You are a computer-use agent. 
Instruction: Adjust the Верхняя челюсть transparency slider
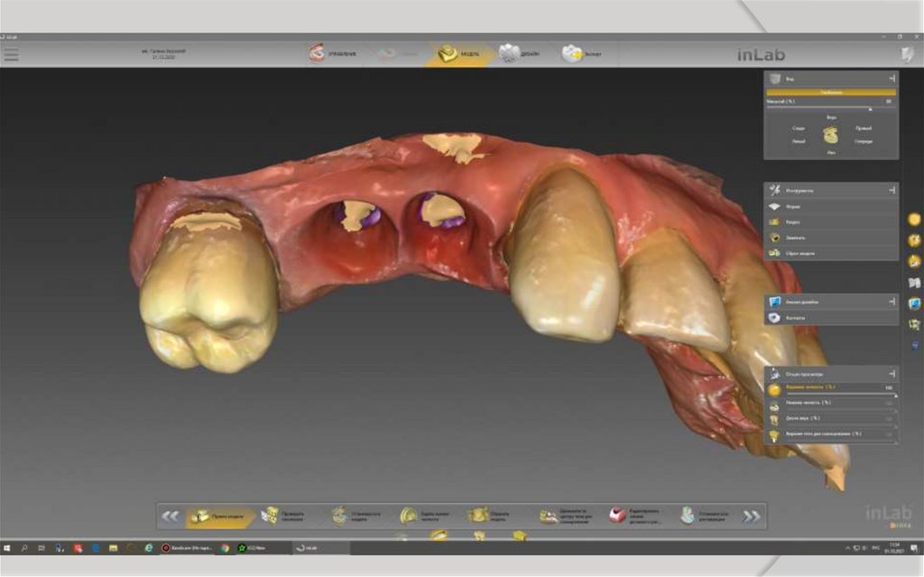(x=840, y=395)
